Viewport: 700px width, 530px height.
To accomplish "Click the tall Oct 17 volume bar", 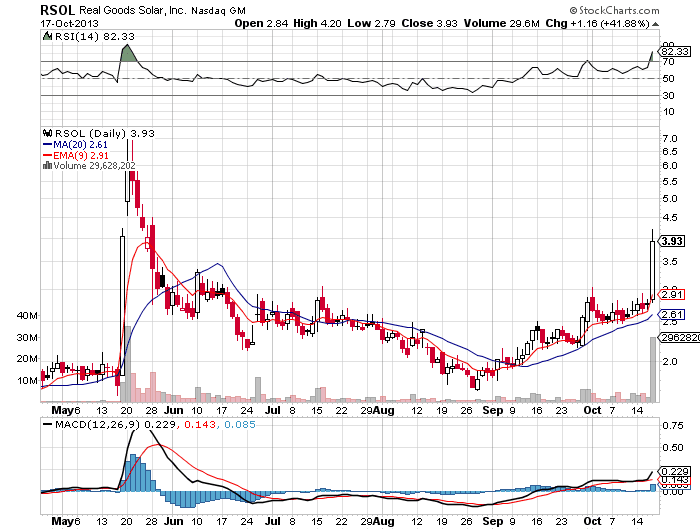I will tap(653, 369).
